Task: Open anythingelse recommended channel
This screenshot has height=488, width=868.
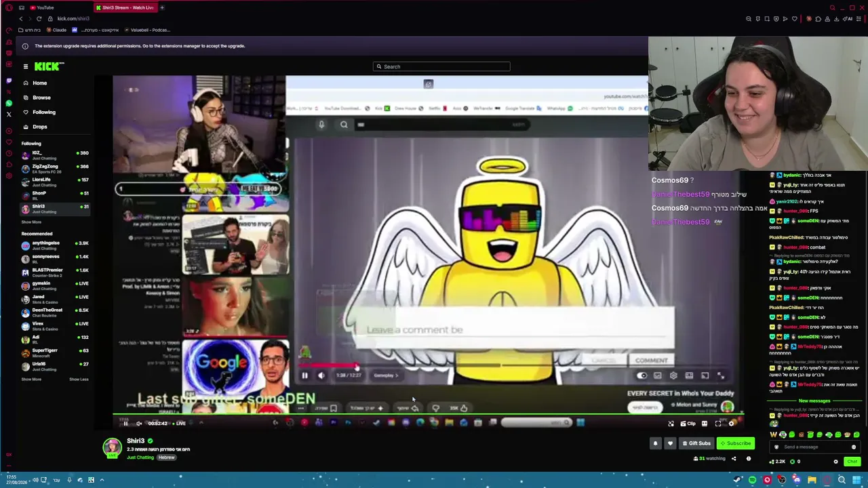Action: point(56,245)
